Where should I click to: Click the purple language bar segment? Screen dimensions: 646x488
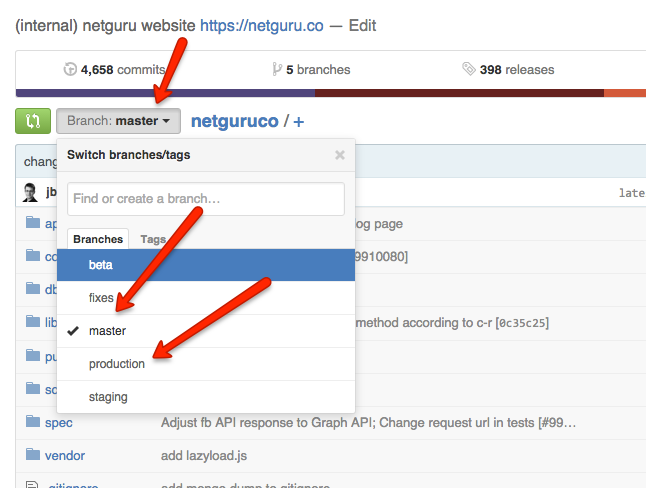(165, 93)
